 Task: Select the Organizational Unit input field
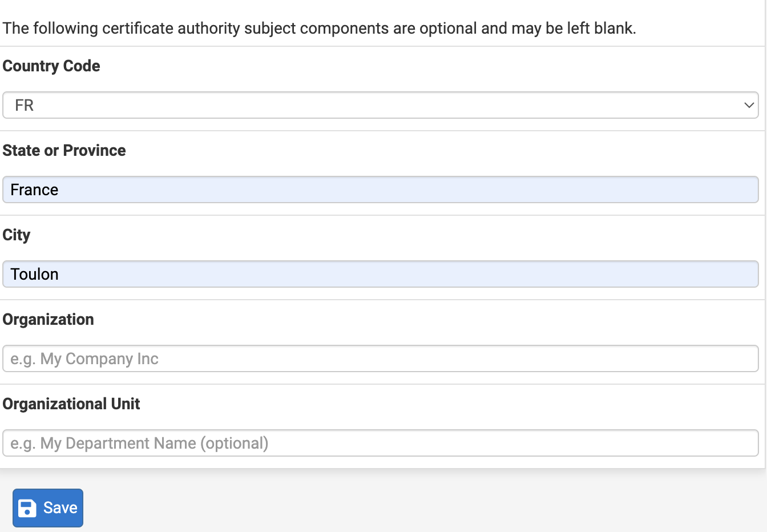click(381, 443)
